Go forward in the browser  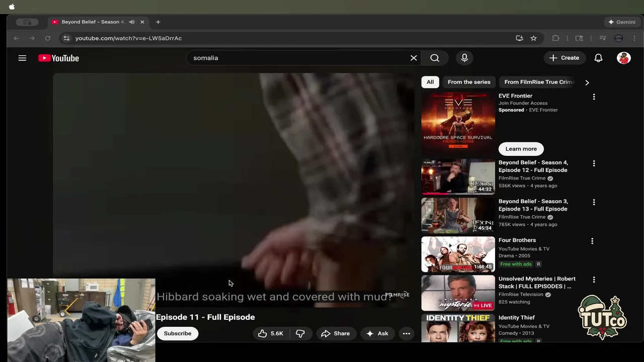click(x=32, y=38)
